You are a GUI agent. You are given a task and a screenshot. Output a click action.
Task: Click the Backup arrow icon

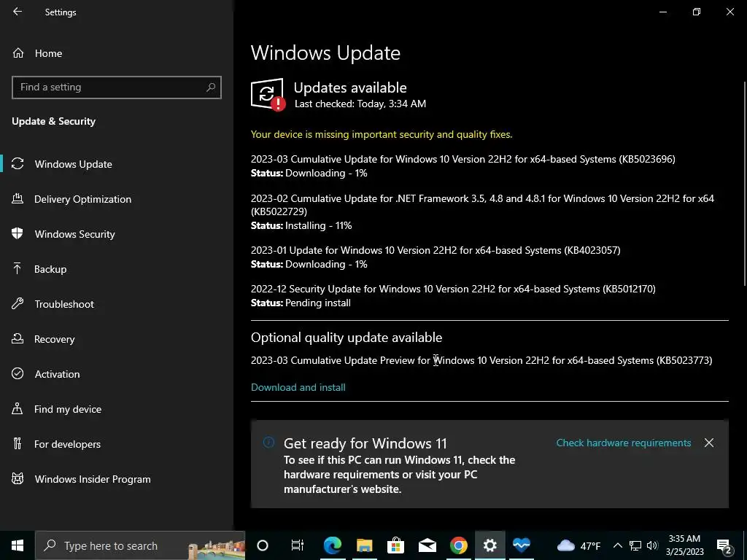(x=18, y=269)
